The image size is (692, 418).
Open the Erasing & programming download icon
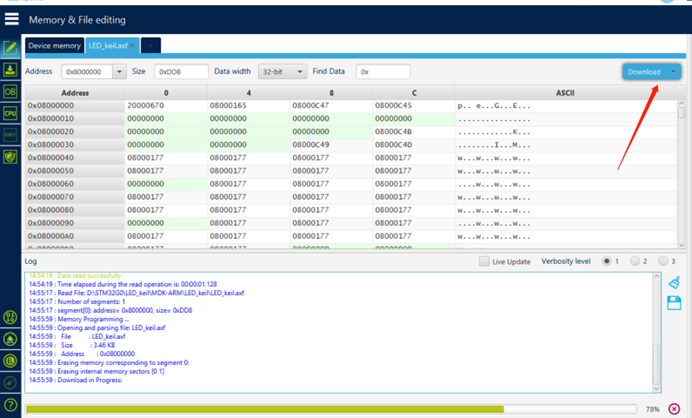click(x=10, y=70)
